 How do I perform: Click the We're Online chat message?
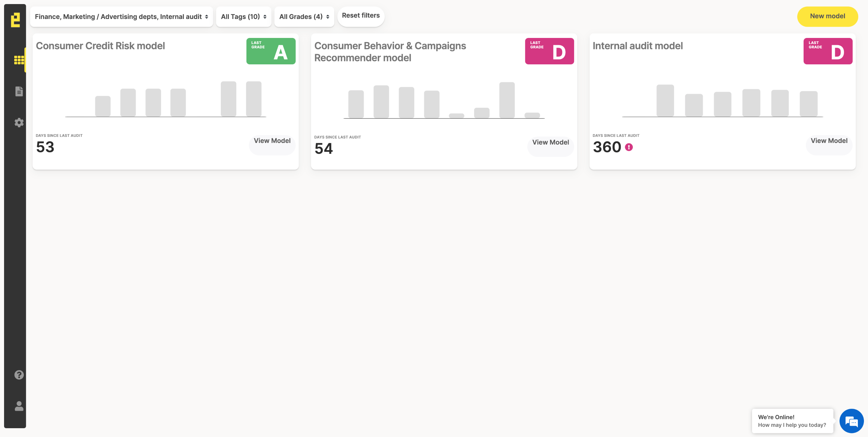click(792, 421)
